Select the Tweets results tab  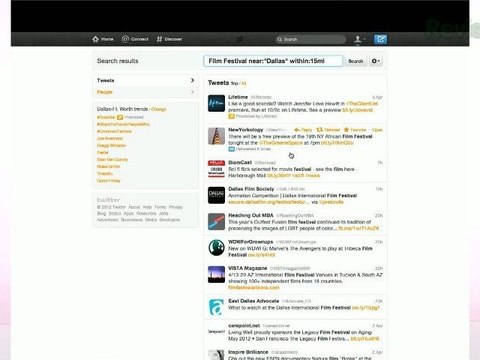point(146,80)
